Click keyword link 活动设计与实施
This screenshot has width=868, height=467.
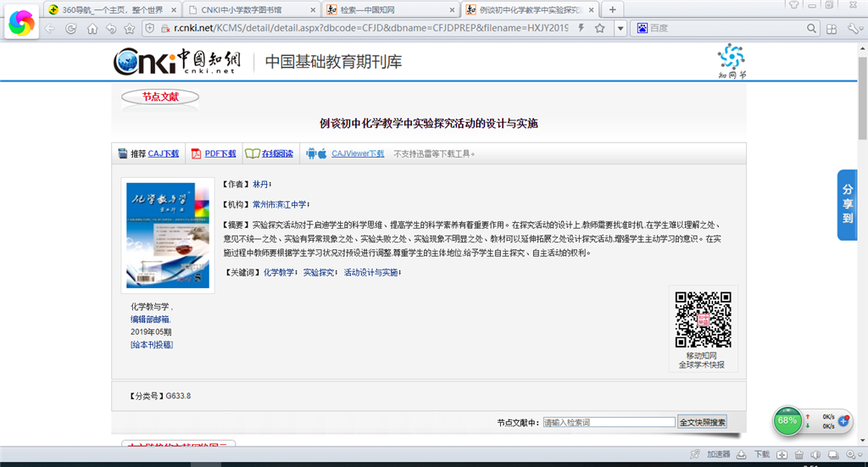[x=371, y=273]
